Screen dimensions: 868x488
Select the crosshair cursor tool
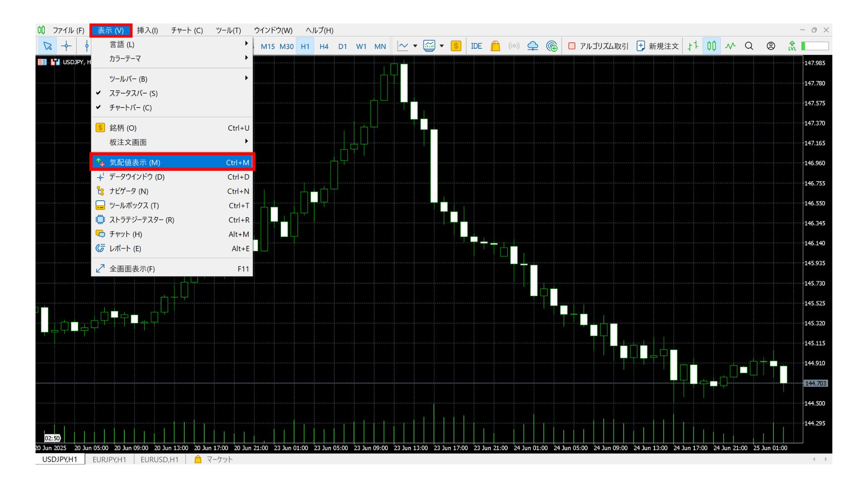click(x=66, y=46)
